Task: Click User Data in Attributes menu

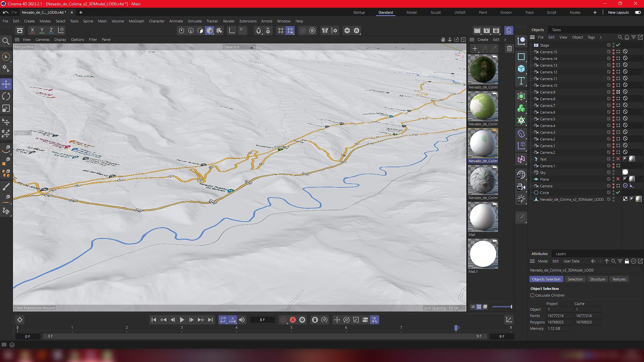Action: (x=571, y=261)
